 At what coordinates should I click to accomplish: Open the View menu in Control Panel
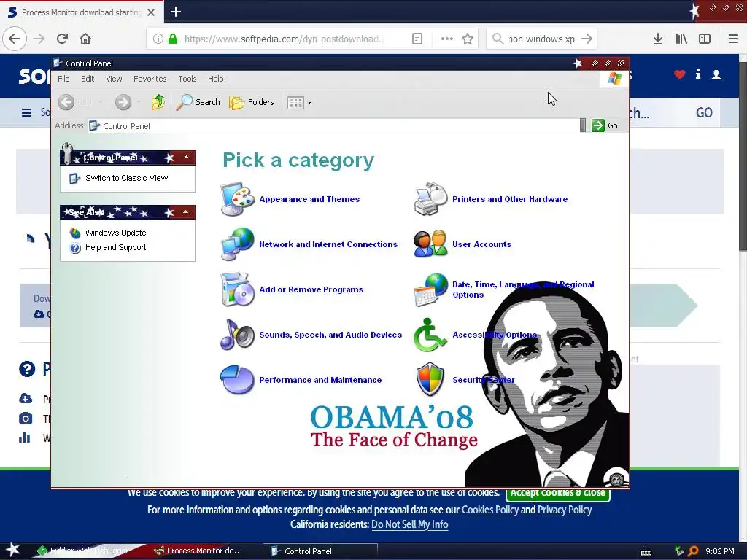(x=114, y=79)
